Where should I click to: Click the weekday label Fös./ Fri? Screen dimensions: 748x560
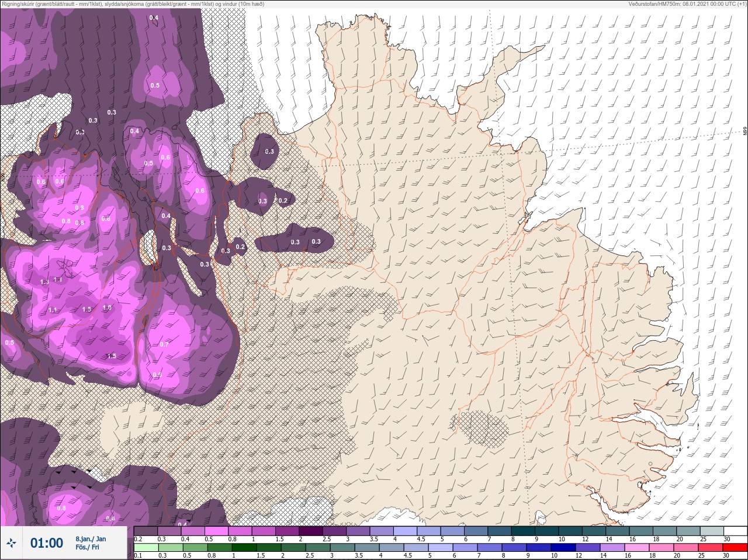(88, 548)
